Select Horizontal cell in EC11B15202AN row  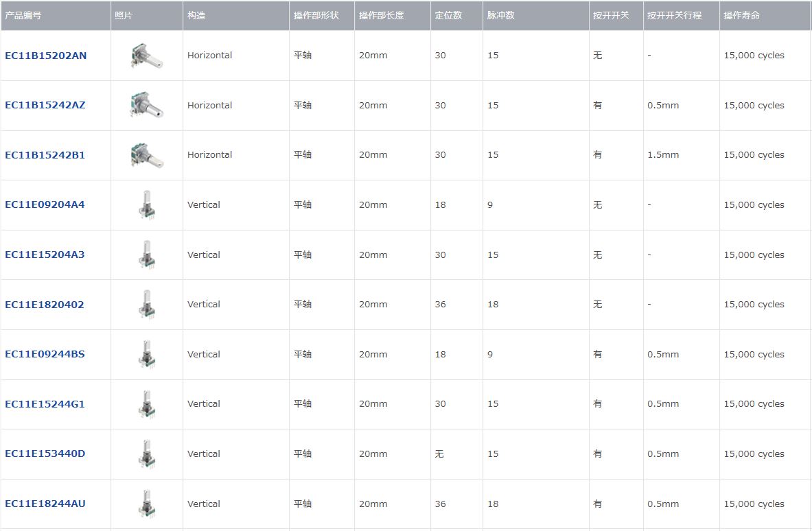click(x=210, y=56)
